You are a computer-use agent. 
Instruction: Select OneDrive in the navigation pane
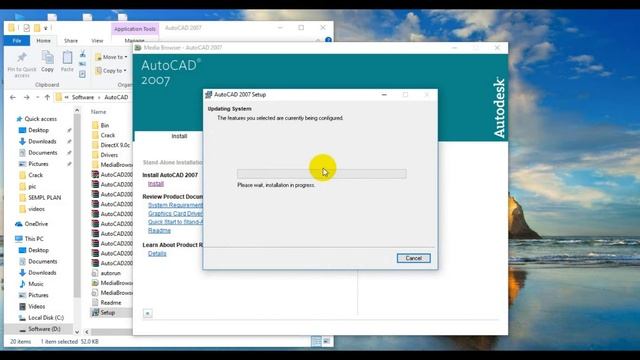click(x=36, y=224)
